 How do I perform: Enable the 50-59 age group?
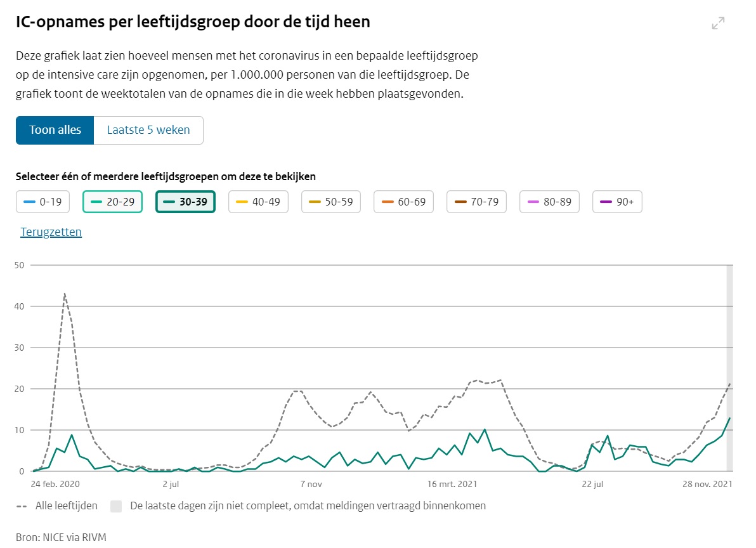pos(331,202)
